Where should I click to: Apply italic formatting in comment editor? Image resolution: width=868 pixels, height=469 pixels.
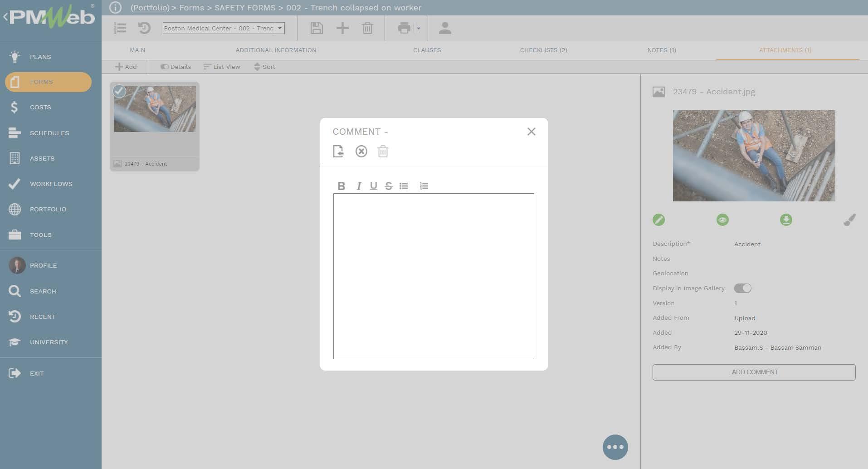[x=359, y=186]
